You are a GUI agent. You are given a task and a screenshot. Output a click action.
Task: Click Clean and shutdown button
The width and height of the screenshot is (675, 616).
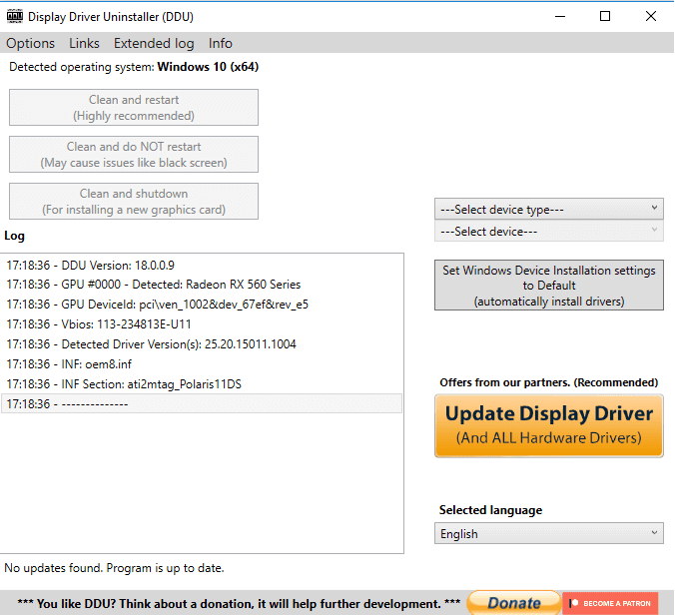(134, 202)
